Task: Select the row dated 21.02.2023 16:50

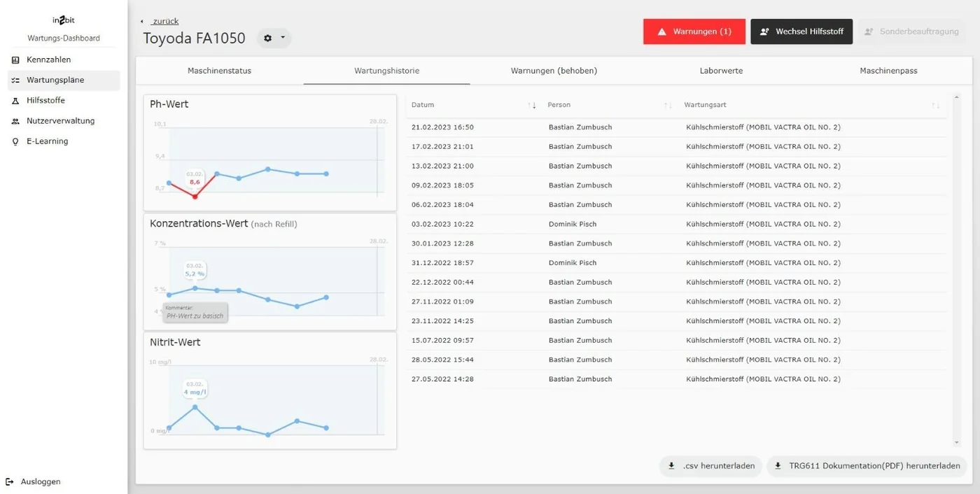Action: tap(676, 127)
